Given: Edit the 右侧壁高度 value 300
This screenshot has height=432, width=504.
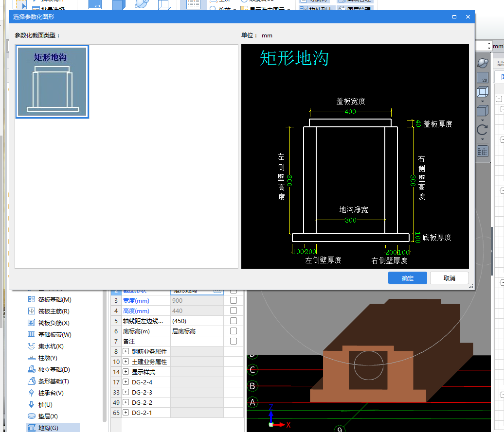Looking at the screenshot, I should tap(413, 180).
